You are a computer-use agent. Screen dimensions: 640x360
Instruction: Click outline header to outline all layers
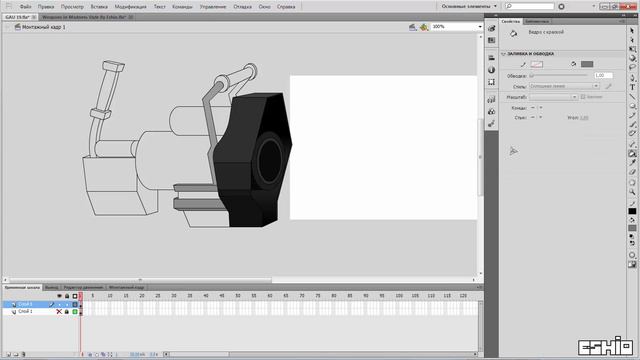75,296
